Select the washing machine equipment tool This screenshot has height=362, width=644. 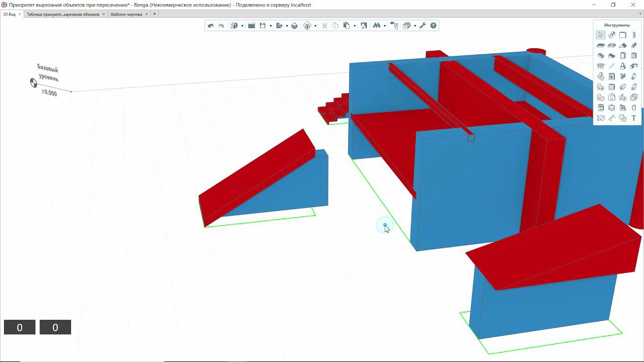[x=611, y=77]
